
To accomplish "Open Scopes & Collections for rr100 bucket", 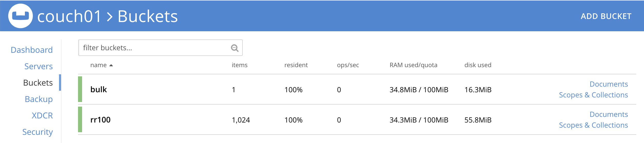I will tap(593, 125).
